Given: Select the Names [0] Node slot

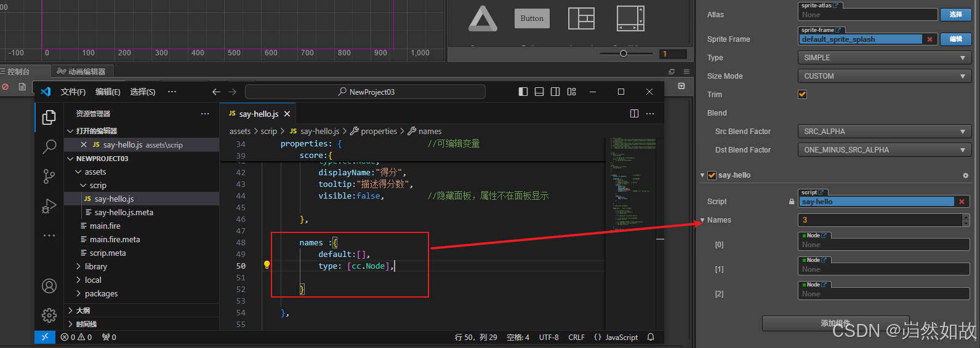Looking at the screenshot, I should pyautogui.click(x=885, y=245).
